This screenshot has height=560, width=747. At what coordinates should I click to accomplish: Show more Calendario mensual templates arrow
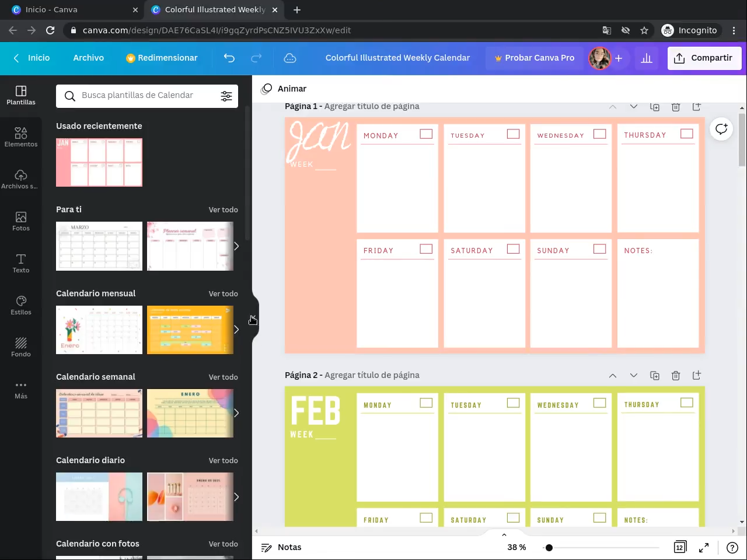236,330
